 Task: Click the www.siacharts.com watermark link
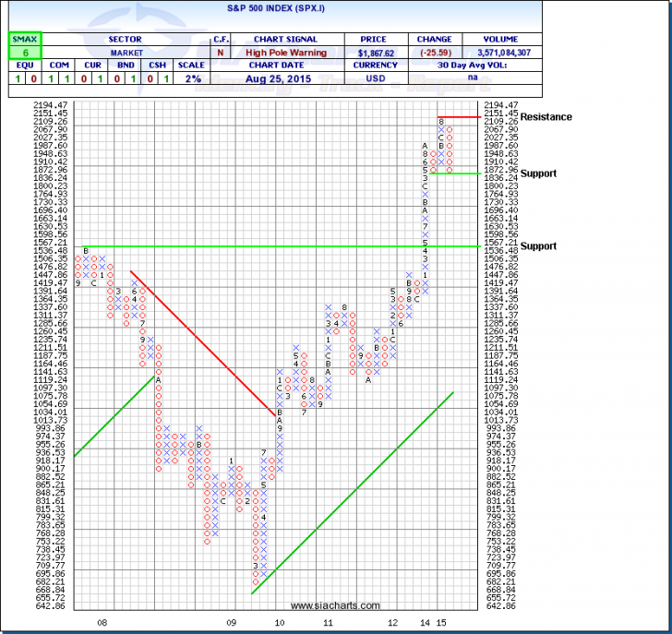tap(335, 606)
